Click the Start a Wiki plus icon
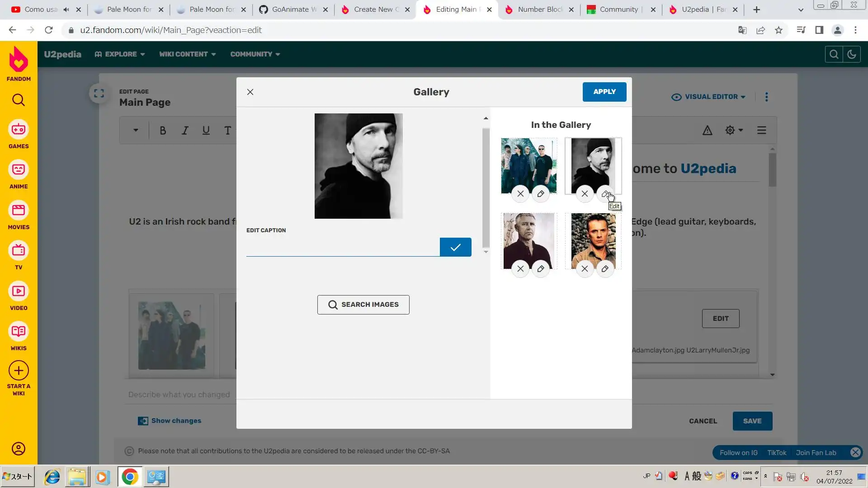Screen dimensions: 868x488 click(x=19, y=371)
